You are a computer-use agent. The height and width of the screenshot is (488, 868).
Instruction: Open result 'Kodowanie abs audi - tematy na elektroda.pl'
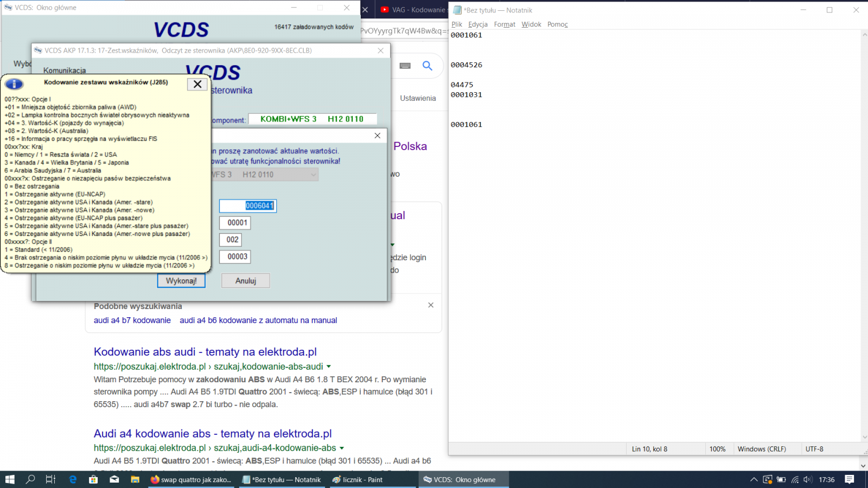pyautogui.click(x=205, y=352)
